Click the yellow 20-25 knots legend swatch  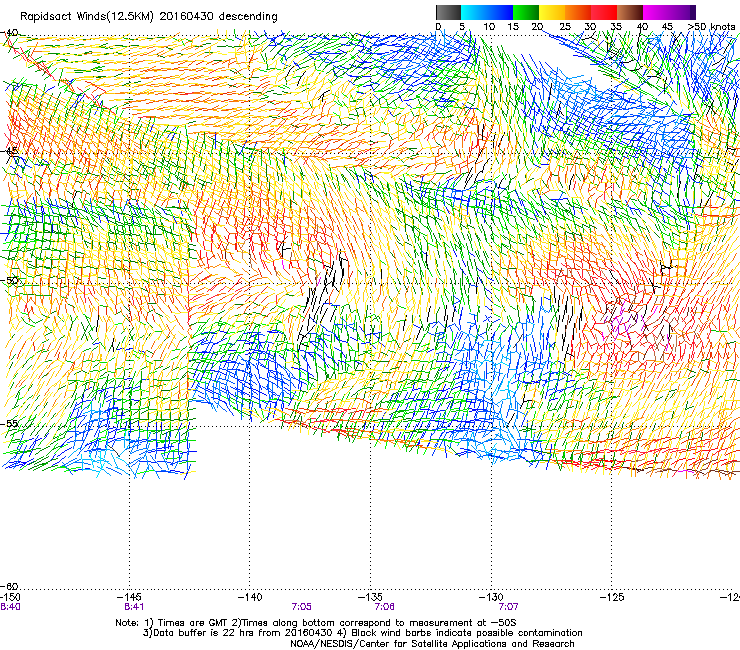(552, 12)
